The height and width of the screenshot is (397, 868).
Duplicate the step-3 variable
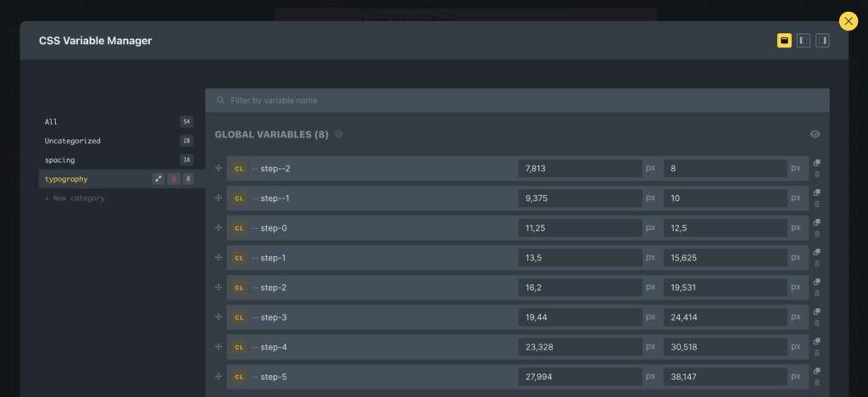coord(817,311)
